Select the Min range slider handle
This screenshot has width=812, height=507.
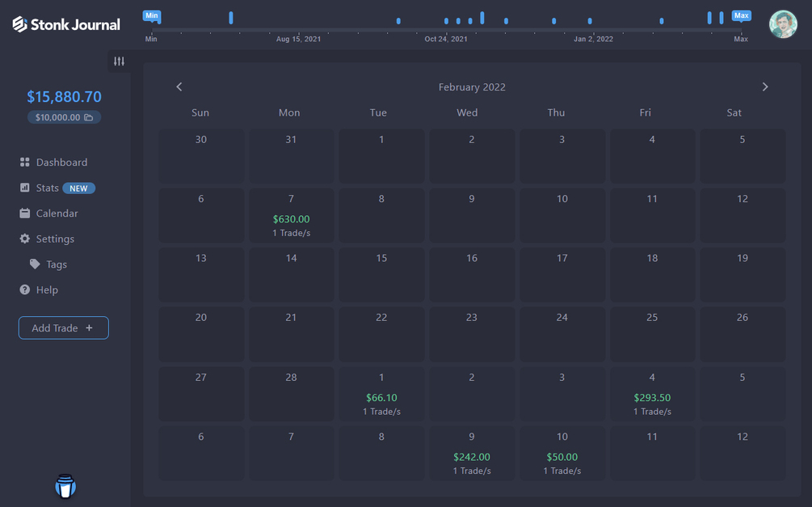(x=152, y=16)
